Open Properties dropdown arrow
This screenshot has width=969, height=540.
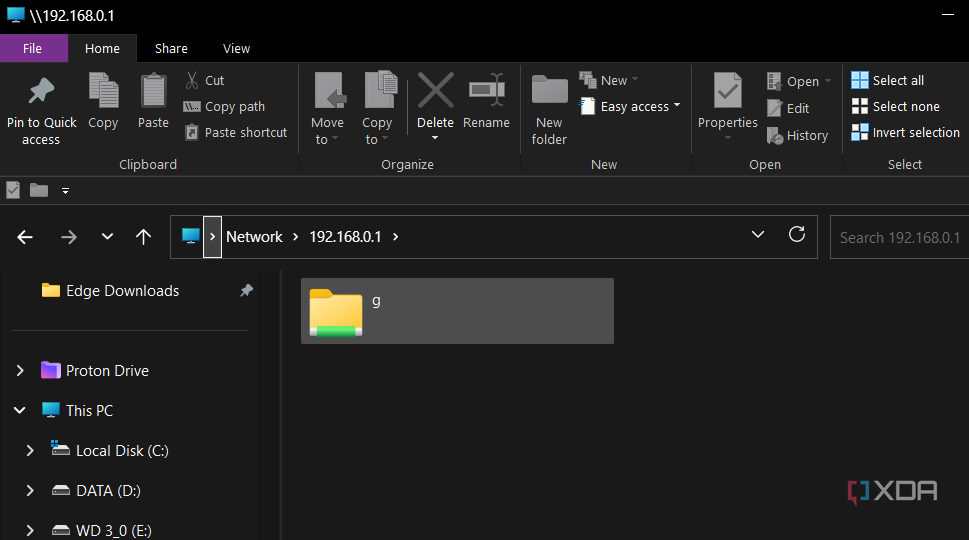pyautogui.click(x=727, y=138)
